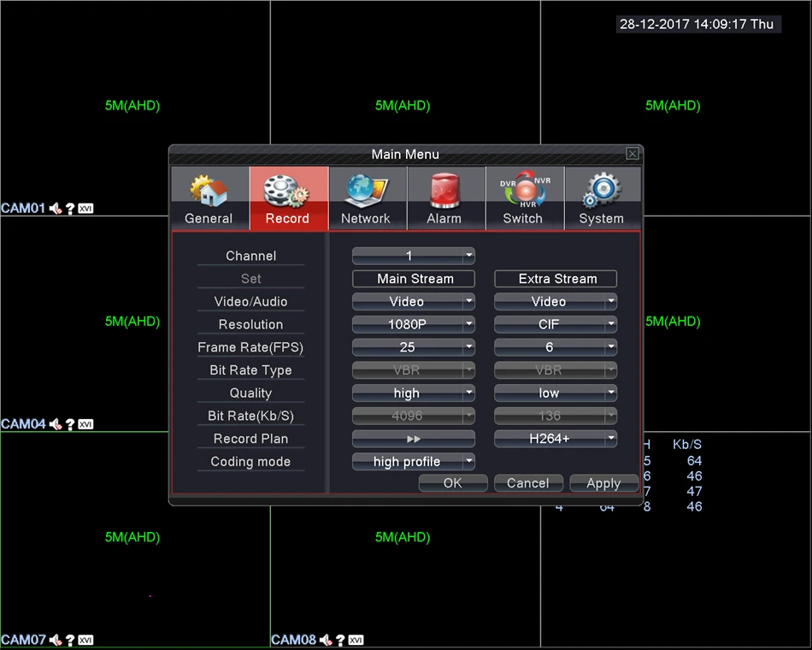Screen dimensions: 812x650
Task: Click CAM01 XVI badge icon
Action: [85, 209]
